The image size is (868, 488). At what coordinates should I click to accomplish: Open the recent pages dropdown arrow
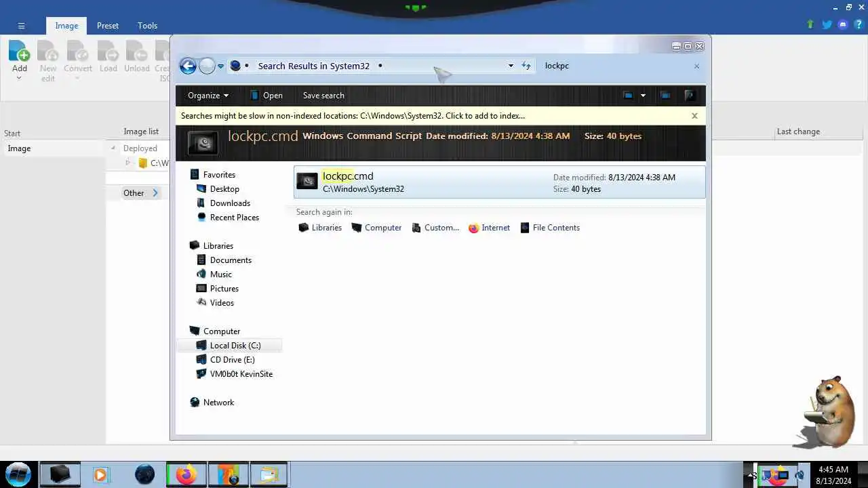pyautogui.click(x=220, y=66)
